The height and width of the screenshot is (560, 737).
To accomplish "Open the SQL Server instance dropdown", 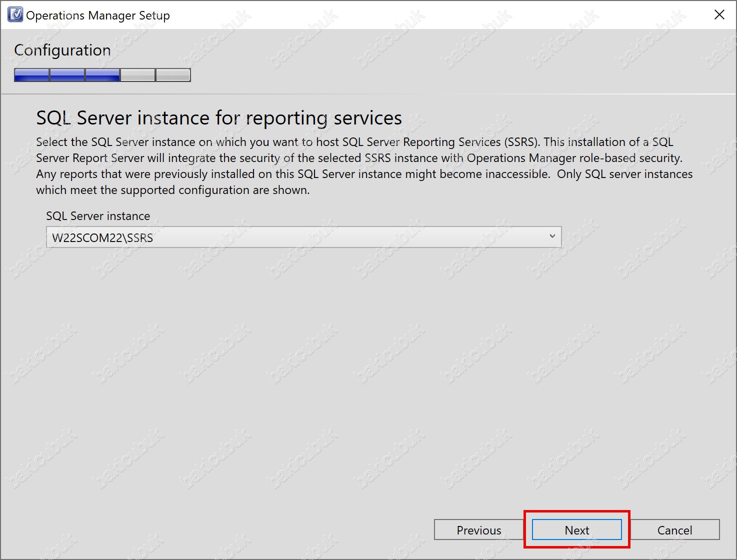I will click(303, 237).
